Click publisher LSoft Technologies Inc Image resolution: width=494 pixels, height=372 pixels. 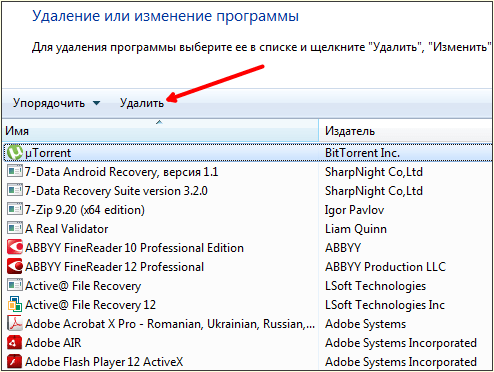click(x=385, y=305)
